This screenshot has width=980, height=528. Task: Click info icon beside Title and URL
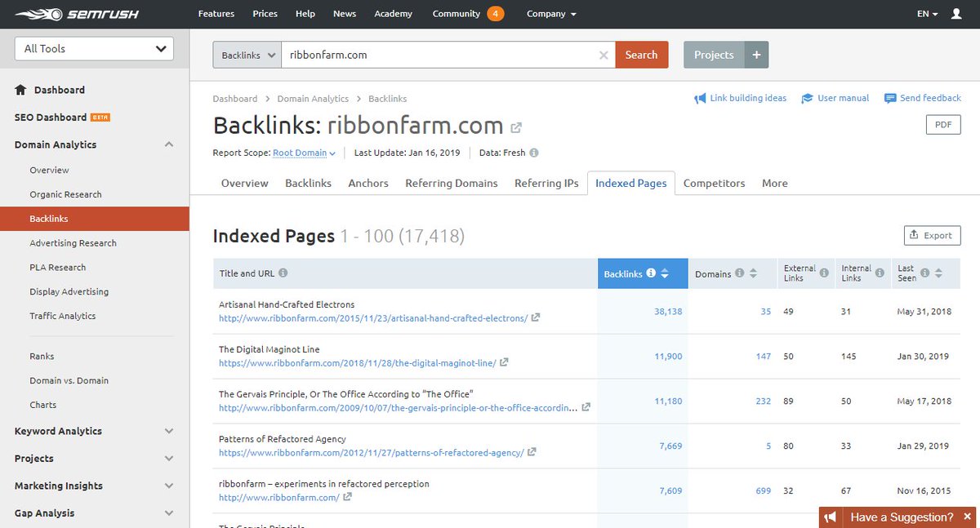(x=283, y=273)
